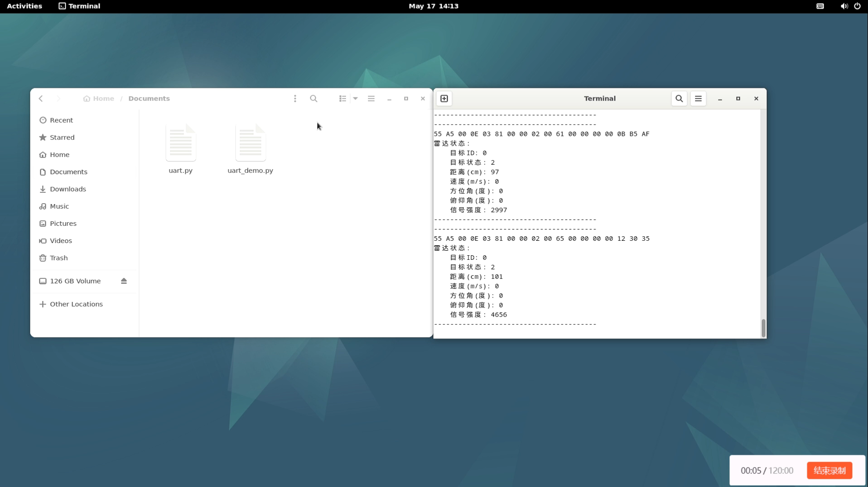Maximize the Files window

tap(406, 98)
